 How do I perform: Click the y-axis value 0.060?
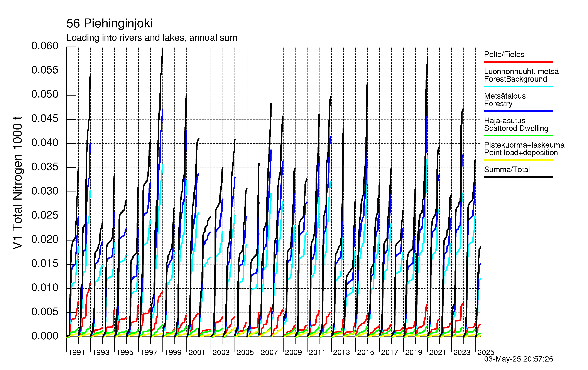coord(45,46)
